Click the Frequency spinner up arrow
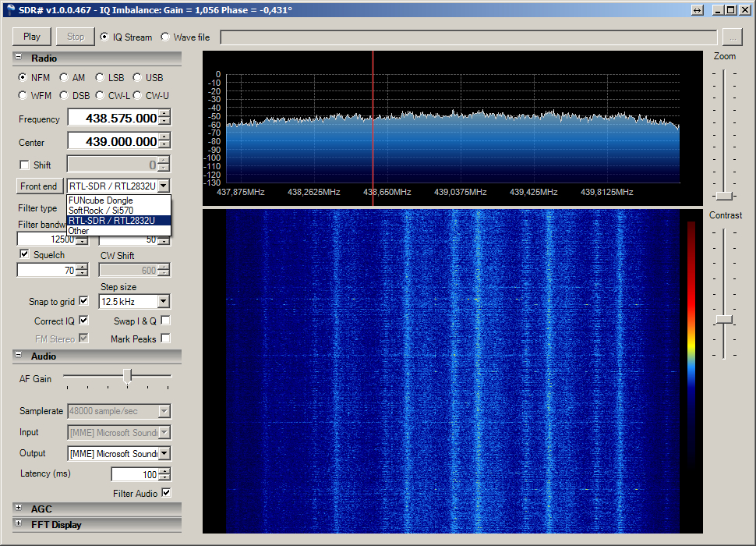The height and width of the screenshot is (546, 756). tap(164, 114)
